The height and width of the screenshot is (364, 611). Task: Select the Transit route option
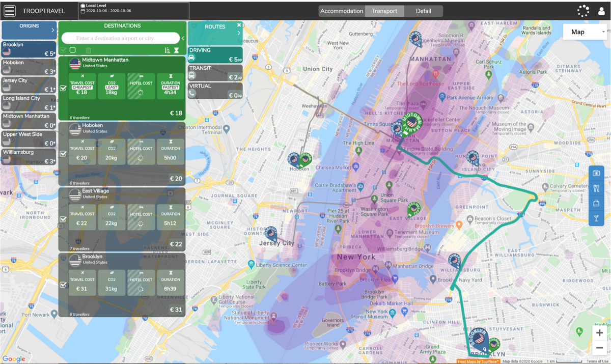215,73
